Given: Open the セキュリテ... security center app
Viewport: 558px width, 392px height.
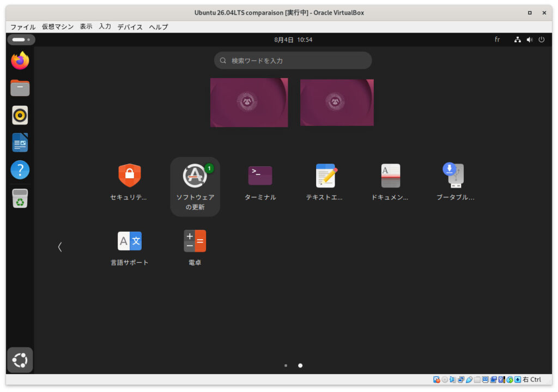Looking at the screenshot, I should [x=130, y=182].
